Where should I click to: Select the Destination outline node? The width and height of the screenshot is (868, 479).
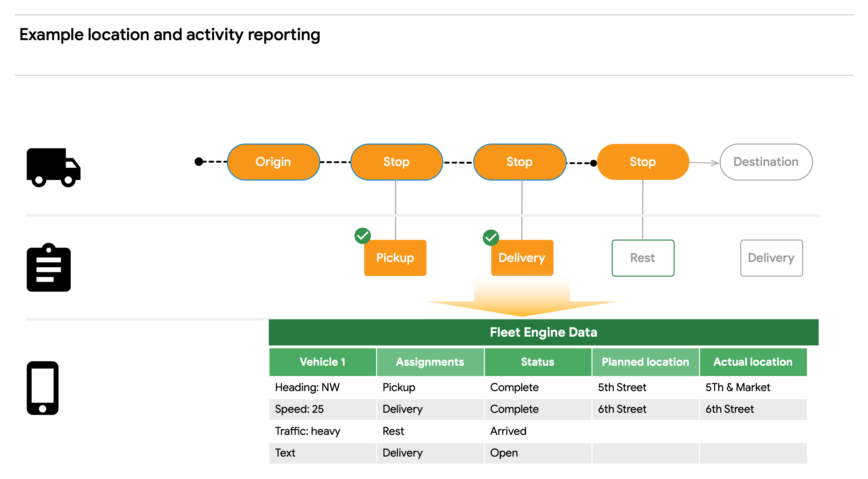point(766,162)
